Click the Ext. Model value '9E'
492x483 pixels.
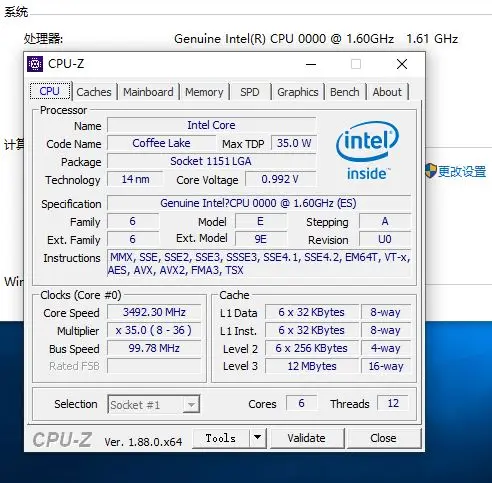[x=260, y=239]
